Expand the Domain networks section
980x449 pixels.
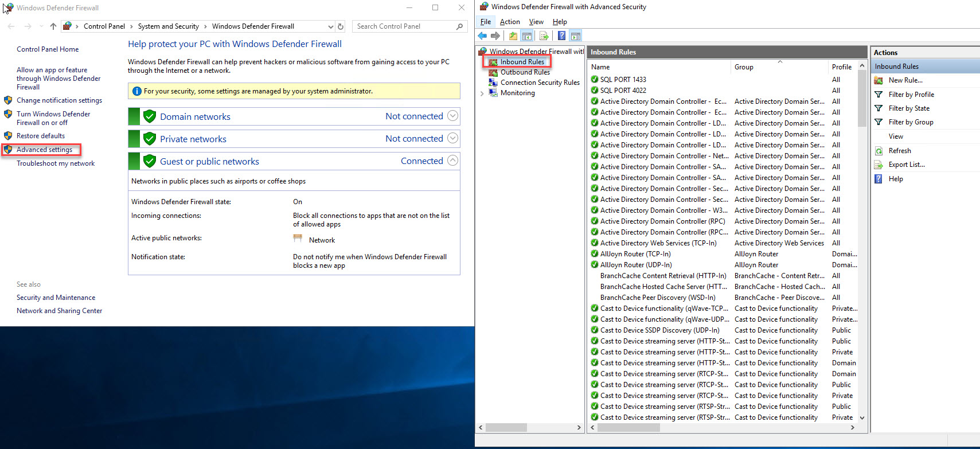point(452,116)
